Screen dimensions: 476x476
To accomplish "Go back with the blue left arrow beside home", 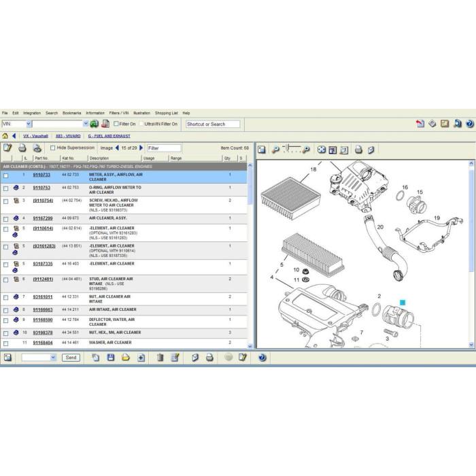I will (14, 136).
